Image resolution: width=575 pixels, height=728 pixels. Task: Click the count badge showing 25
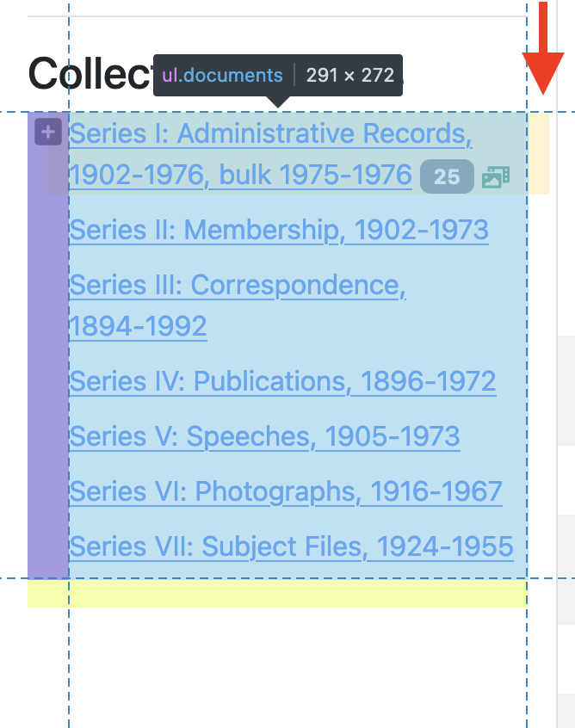coord(447,176)
